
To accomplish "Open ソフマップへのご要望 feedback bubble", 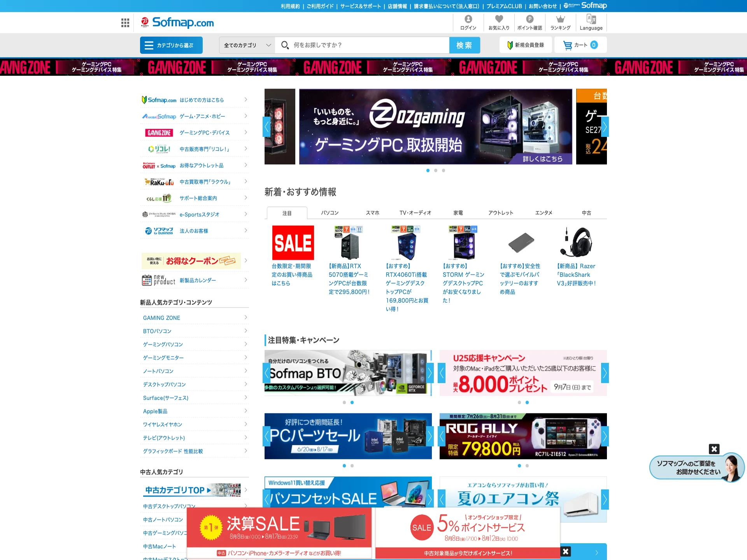I will coord(696,467).
